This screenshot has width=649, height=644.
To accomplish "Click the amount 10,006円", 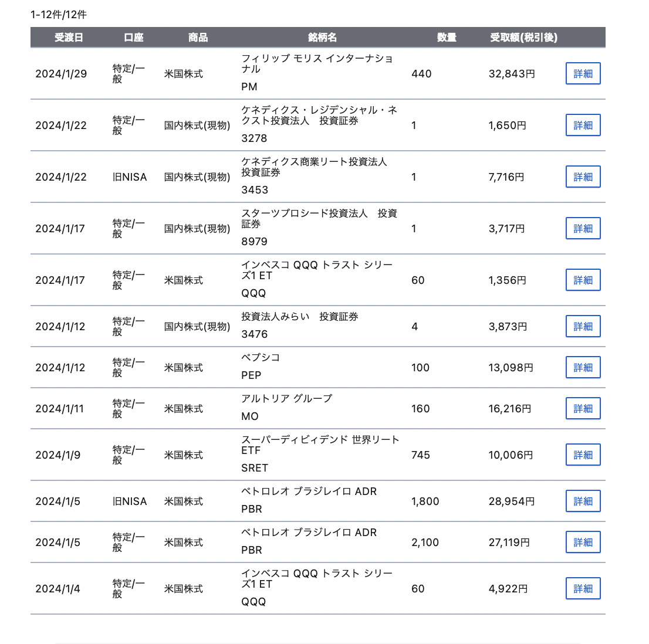I will [511, 455].
